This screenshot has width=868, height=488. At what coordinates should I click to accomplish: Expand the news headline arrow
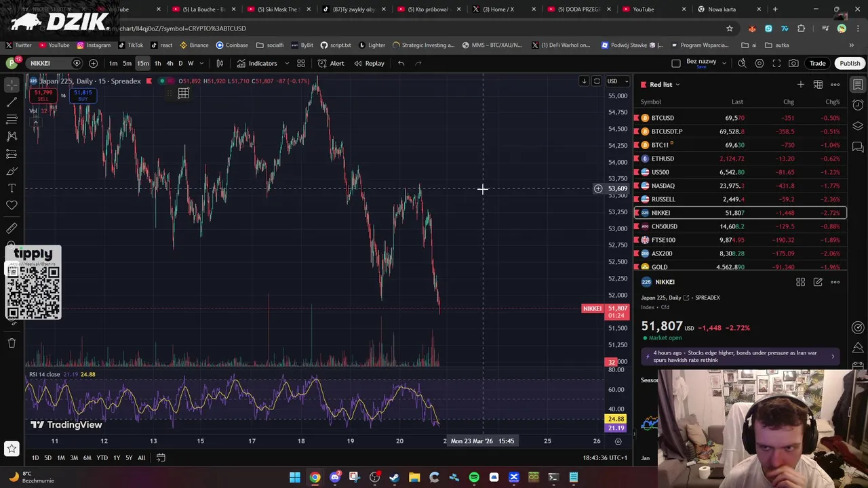(x=833, y=356)
